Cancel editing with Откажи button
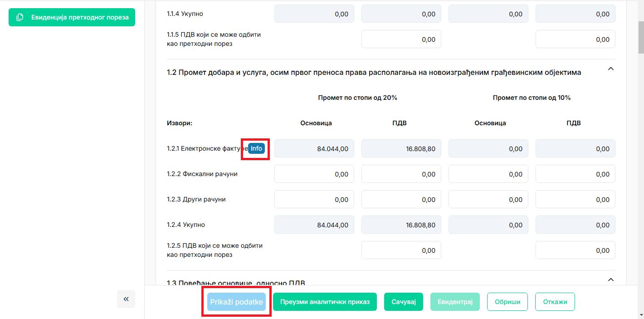 pos(555,302)
